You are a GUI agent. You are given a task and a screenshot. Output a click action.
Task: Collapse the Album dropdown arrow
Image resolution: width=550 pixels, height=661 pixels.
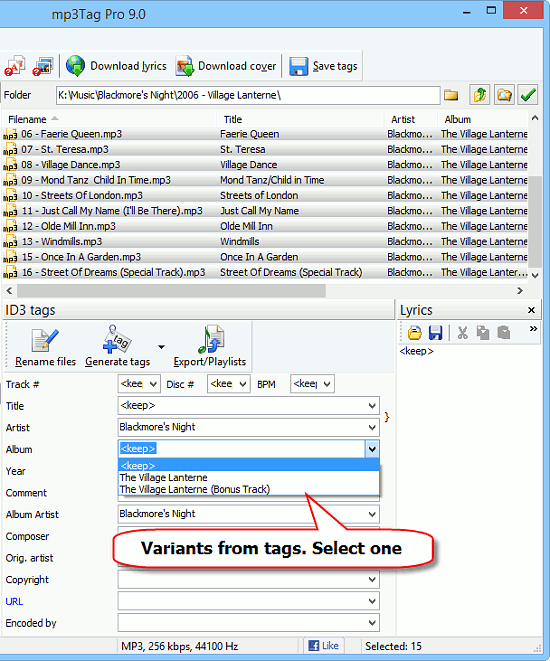[x=372, y=449]
